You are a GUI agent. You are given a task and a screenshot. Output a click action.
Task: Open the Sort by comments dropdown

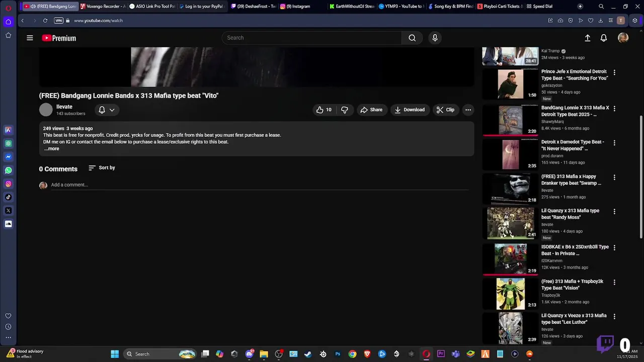point(102,168)
